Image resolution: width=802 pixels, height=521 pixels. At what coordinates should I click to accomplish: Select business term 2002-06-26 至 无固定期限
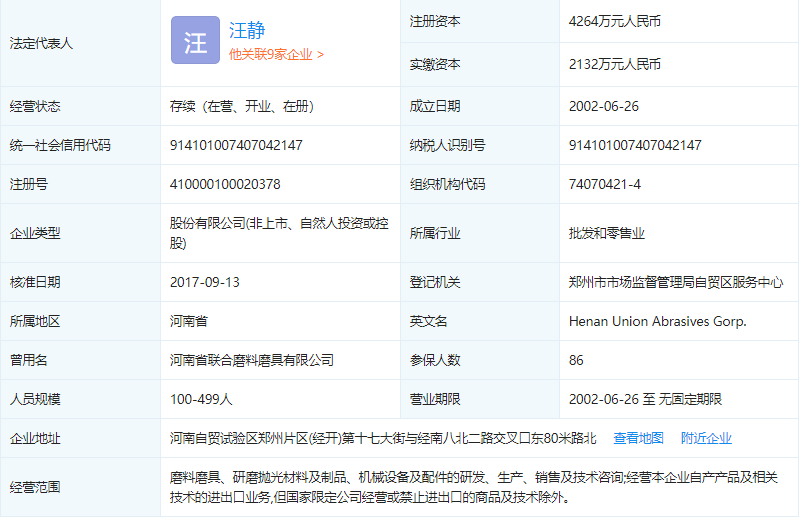coord(645,399)
